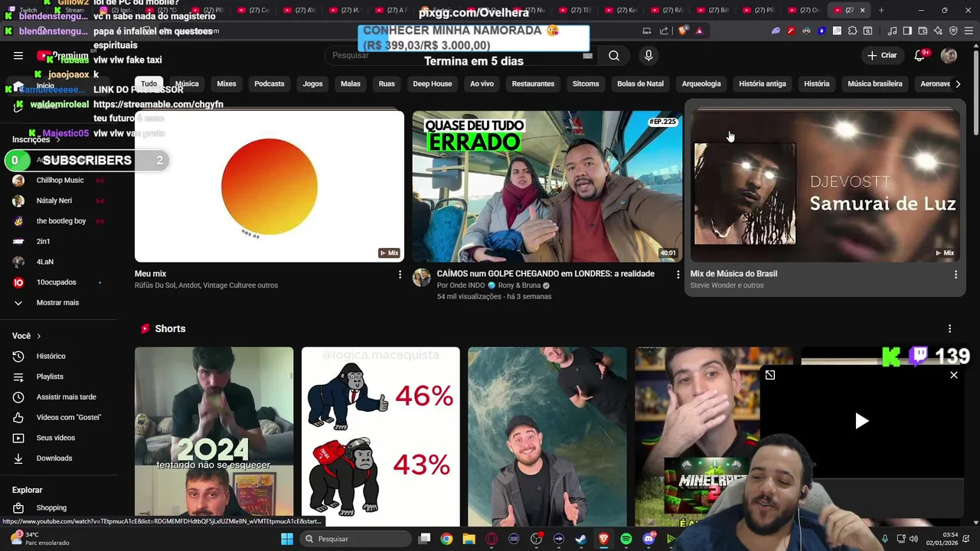Screen dimensions: 980x551
Task: Show more chips with the right arrow
Action: (x=958, y=83)
